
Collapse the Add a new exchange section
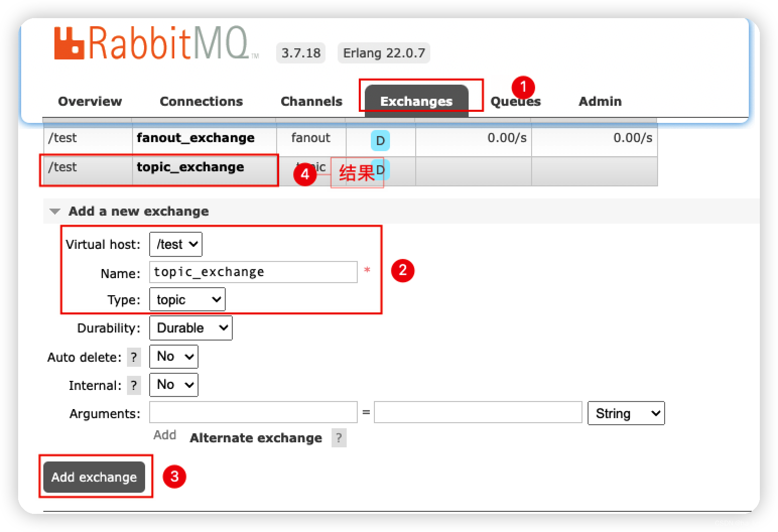click(139, 211)
